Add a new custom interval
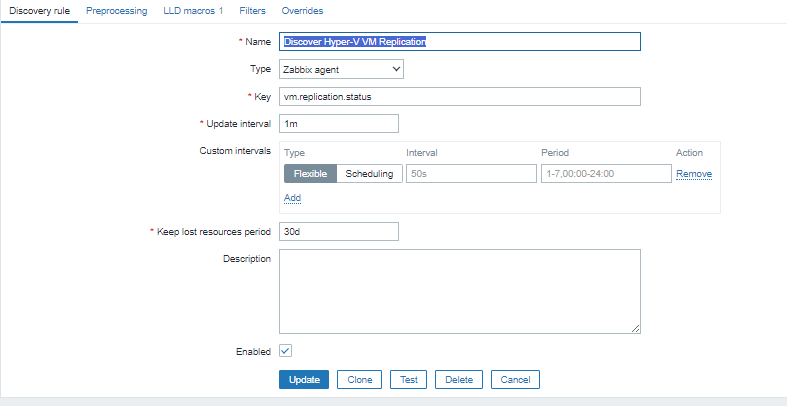Viewport: 787px width, 406px height. tap(292, 198)
